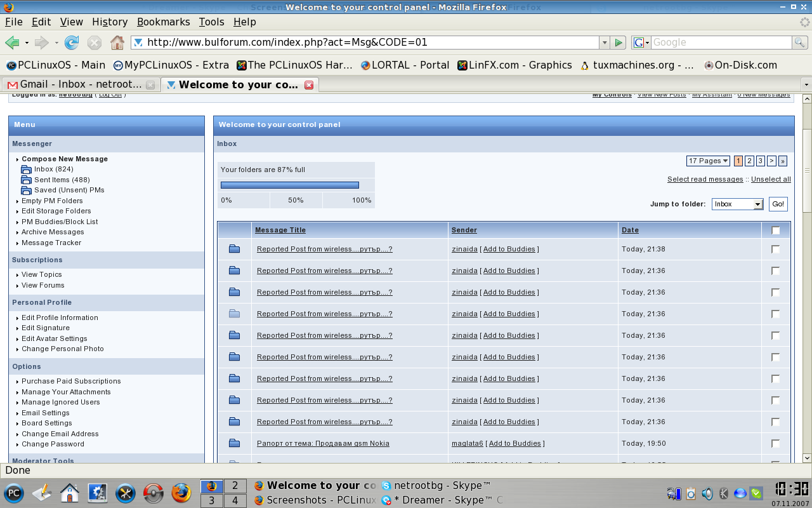Click the Archive Messages link
The width and height of the screenshot is (812, 508).
(53, 232)
